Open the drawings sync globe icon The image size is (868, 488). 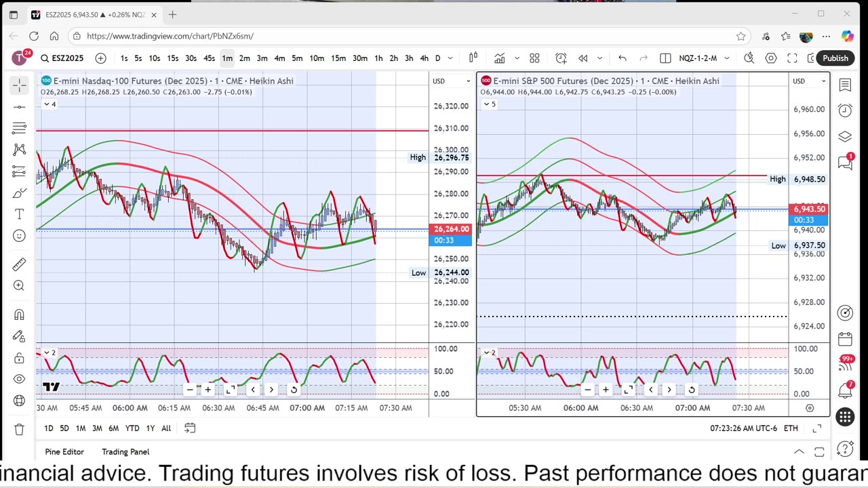[x=19, y=401]
